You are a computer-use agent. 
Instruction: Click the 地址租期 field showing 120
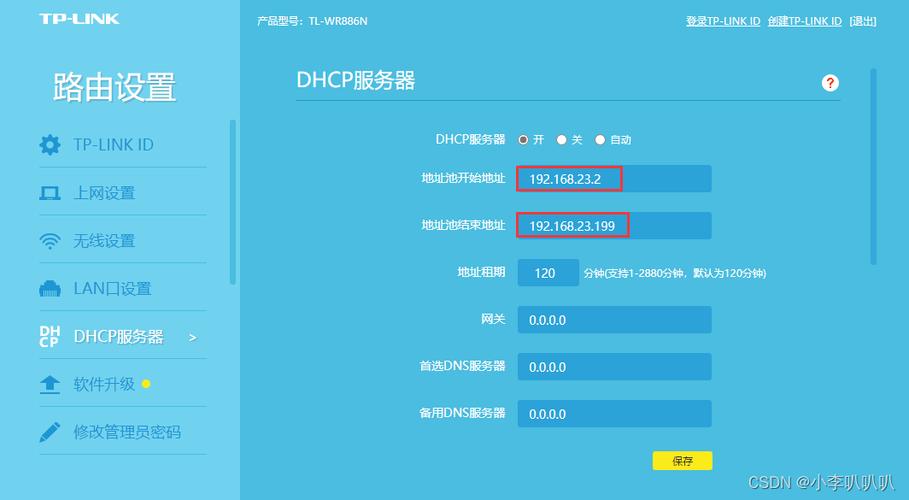click(x=548, y=273)
